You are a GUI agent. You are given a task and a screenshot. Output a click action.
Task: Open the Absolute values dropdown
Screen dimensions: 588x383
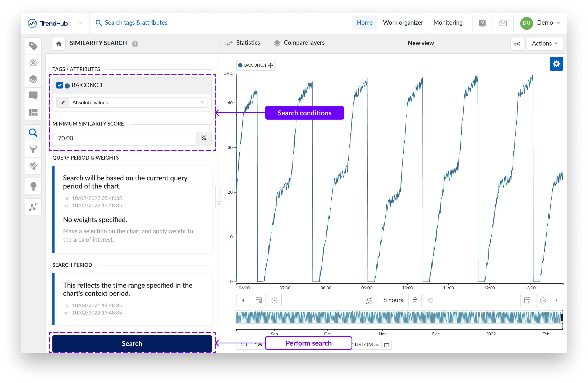point(138,102)
